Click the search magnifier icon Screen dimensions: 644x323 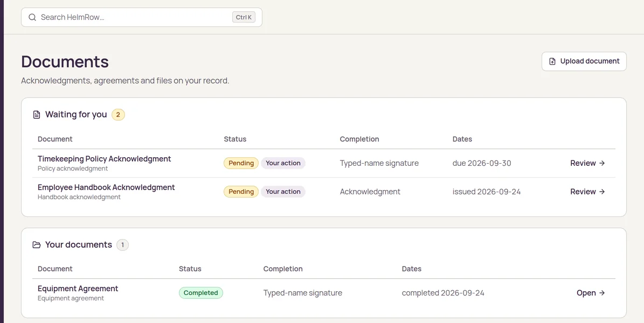pos(32,17)
